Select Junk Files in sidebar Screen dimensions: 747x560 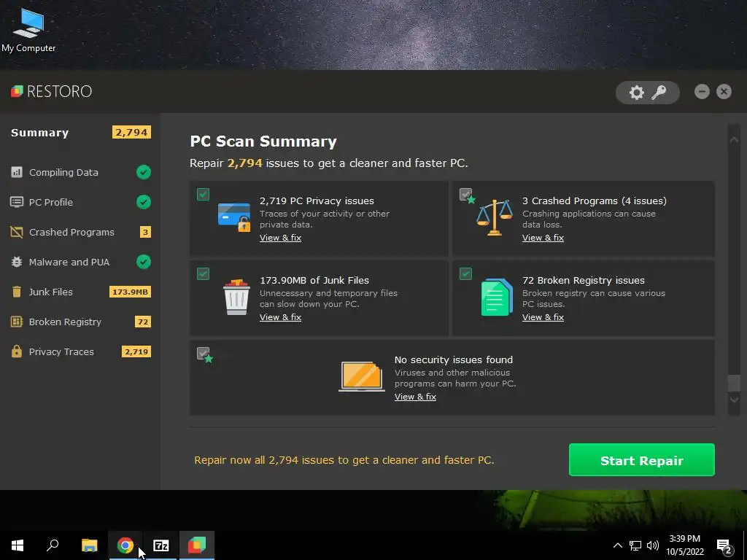pyautogui.click(x=80, y=292)
